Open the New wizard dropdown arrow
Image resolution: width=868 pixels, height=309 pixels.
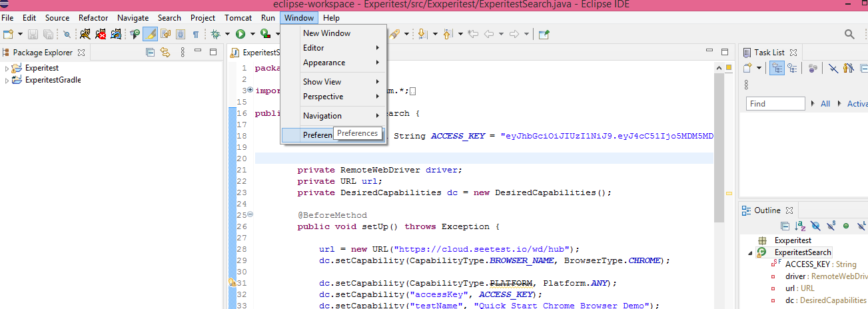click(20, 34)
